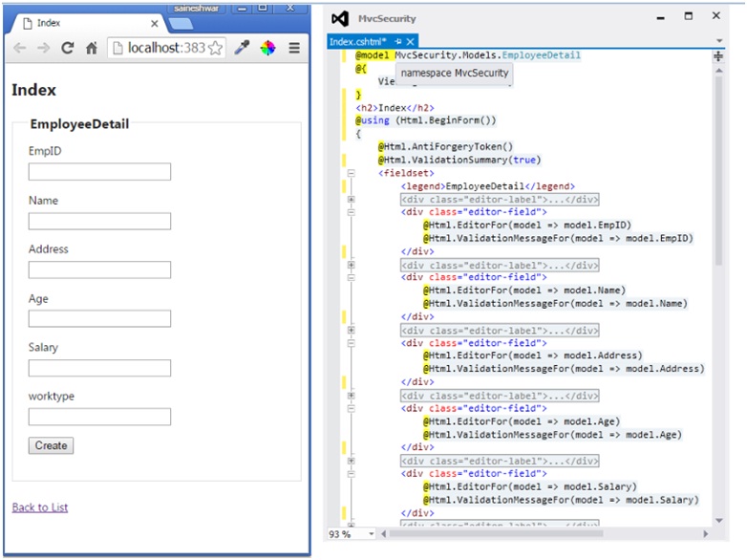Go to the browser home page
747x560 pixels.
point(92,48)
